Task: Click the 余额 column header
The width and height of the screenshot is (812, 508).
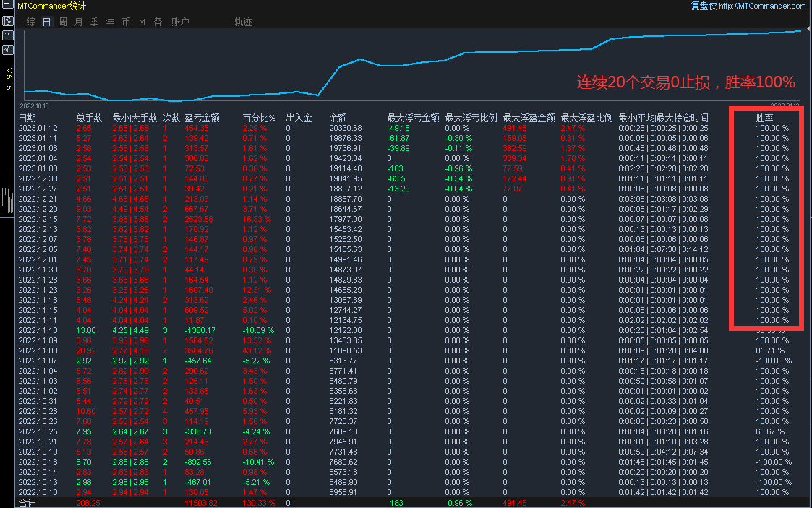Action: click(338, 118)
